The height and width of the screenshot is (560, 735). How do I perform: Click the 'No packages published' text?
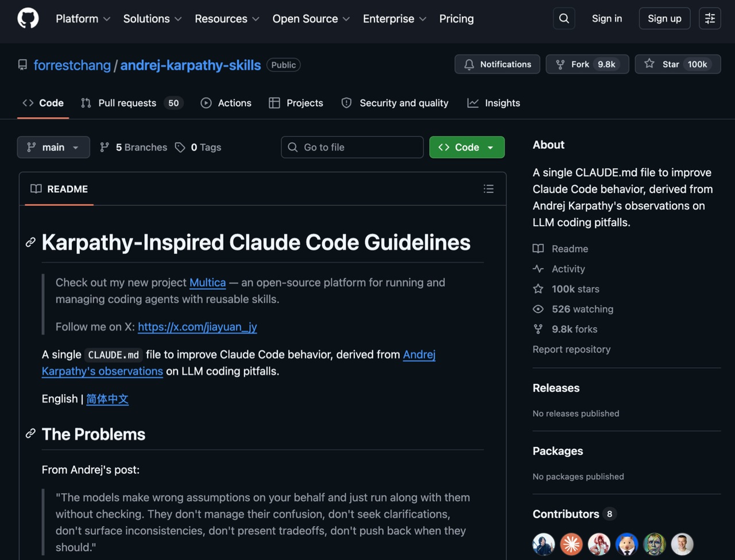[578, 477]
